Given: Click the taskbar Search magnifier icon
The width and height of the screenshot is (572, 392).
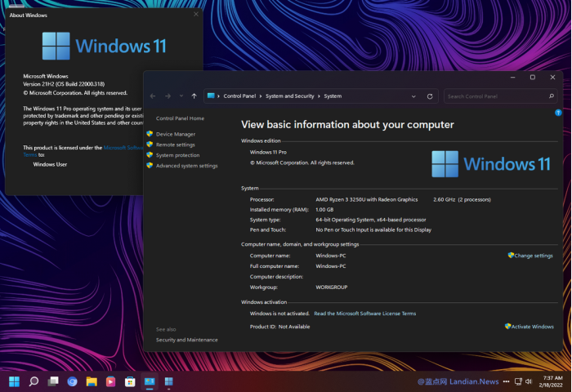Looking at the screenshot, I should pyautogui.click(x=34, y=381).
